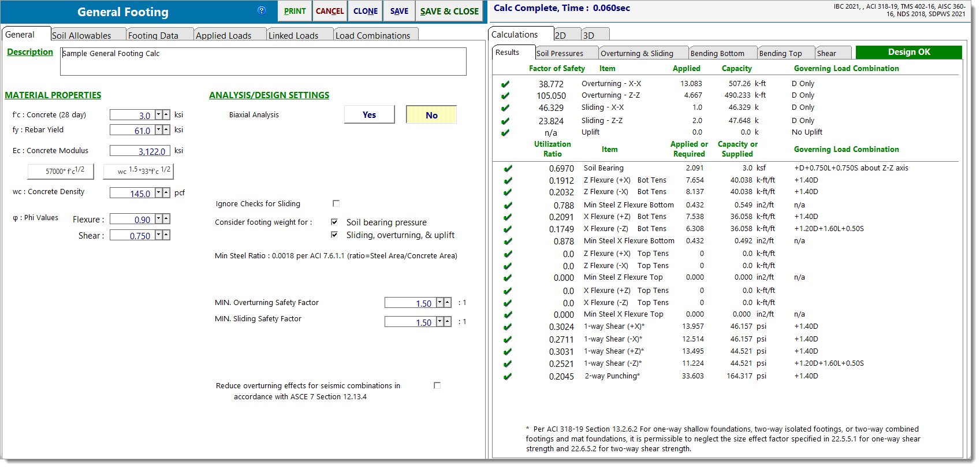Click the checkmark on the Uplift row

[505, 133]
